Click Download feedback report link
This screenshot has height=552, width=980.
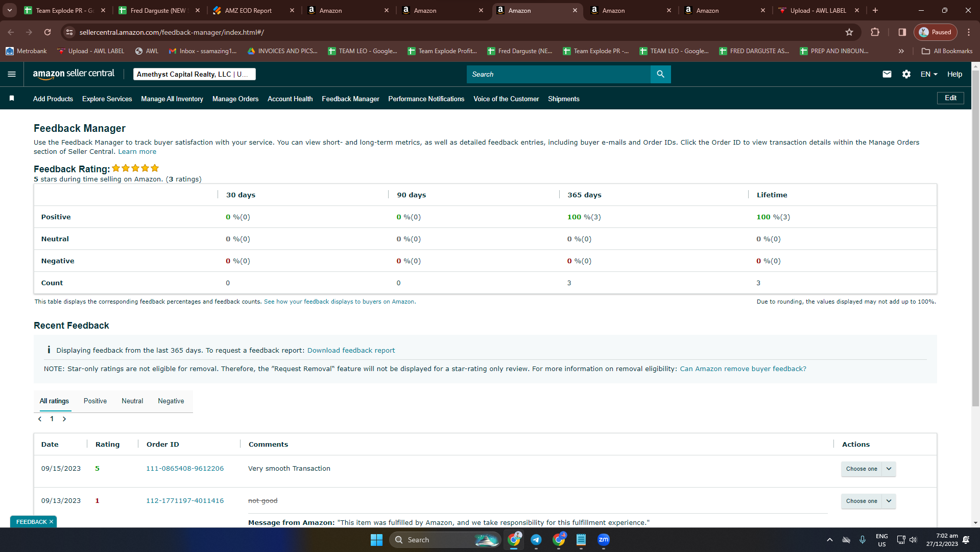point(351,351)
